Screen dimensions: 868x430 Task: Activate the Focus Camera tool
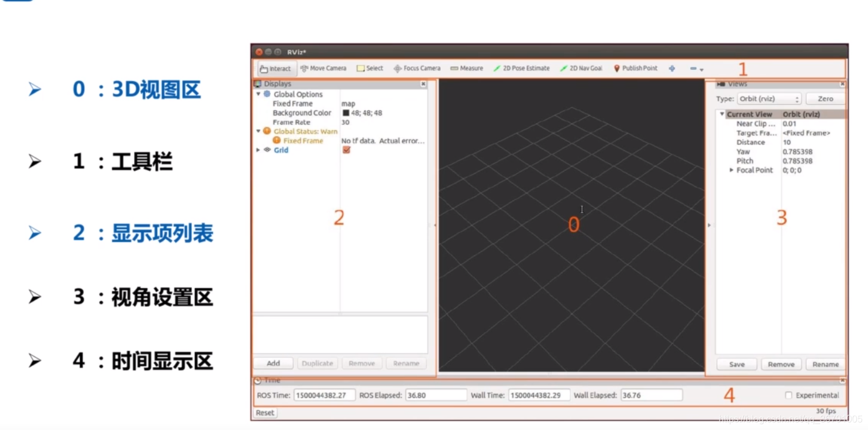tap(417, 68)
